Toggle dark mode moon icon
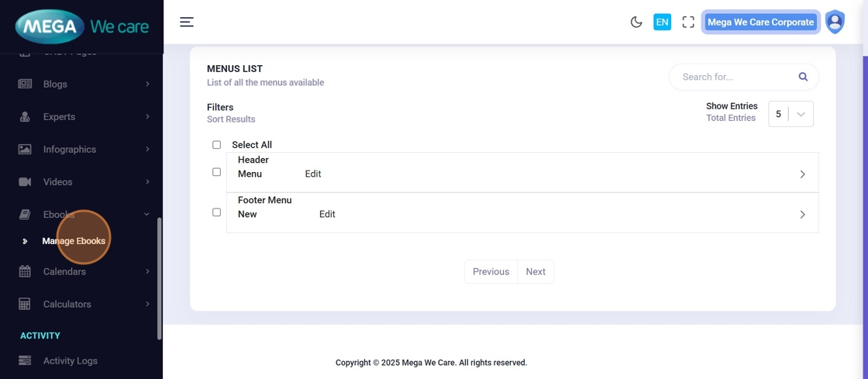Screen dimensions: 868x379 pyautogui.click(x=636, y=22)
